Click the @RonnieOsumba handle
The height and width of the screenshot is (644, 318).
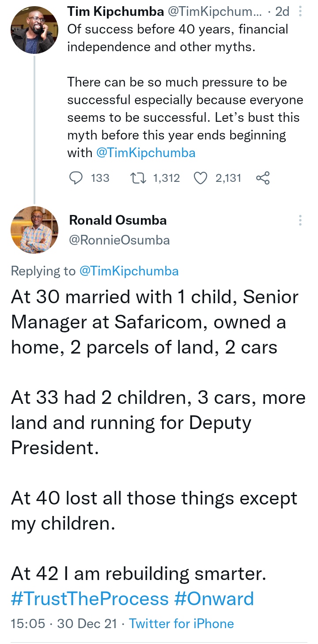(x=119, y=240)
